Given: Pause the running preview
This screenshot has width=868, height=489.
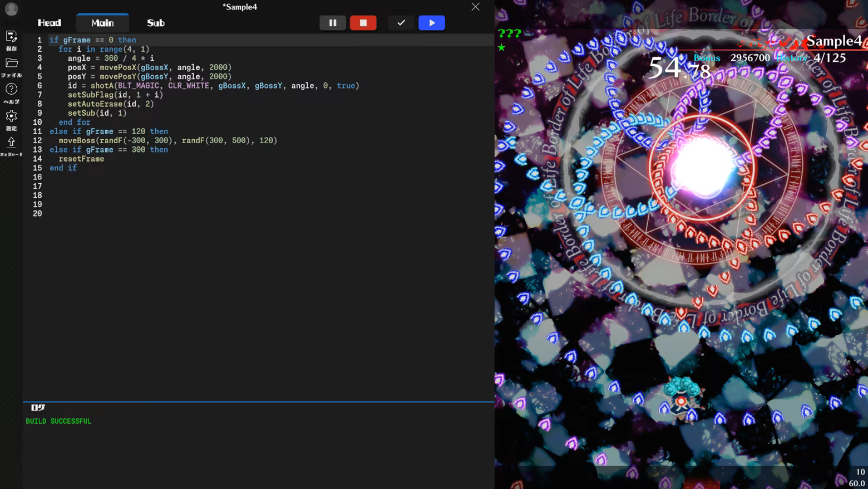Looking at the screenshot, I should pos(333,23).
